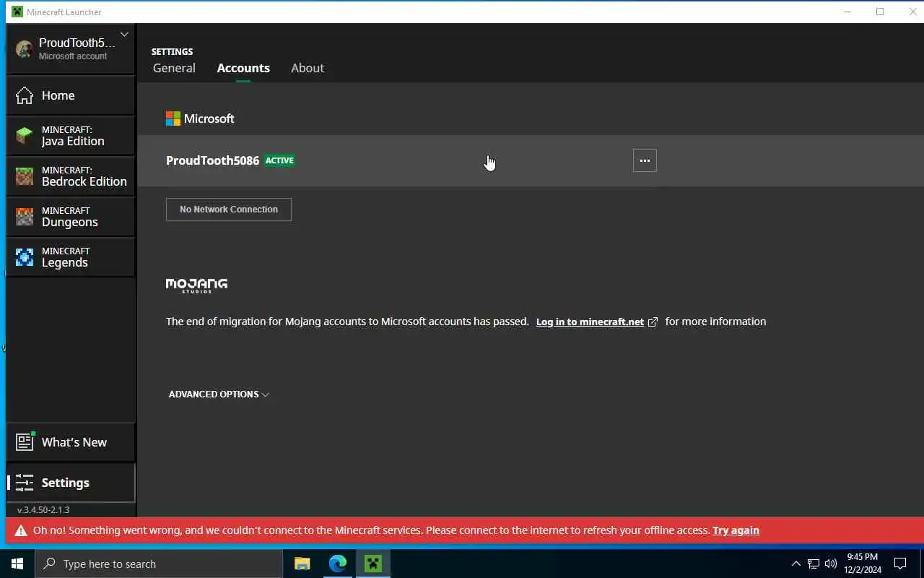Select the Accounts tab
Viewport: 924px width, 578px height.
243,68
